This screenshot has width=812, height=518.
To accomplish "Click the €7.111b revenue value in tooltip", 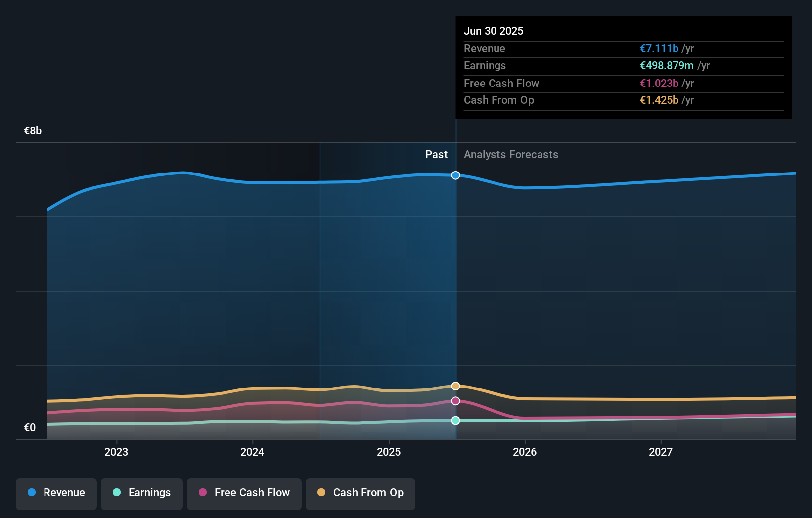I will pos(659,49).
